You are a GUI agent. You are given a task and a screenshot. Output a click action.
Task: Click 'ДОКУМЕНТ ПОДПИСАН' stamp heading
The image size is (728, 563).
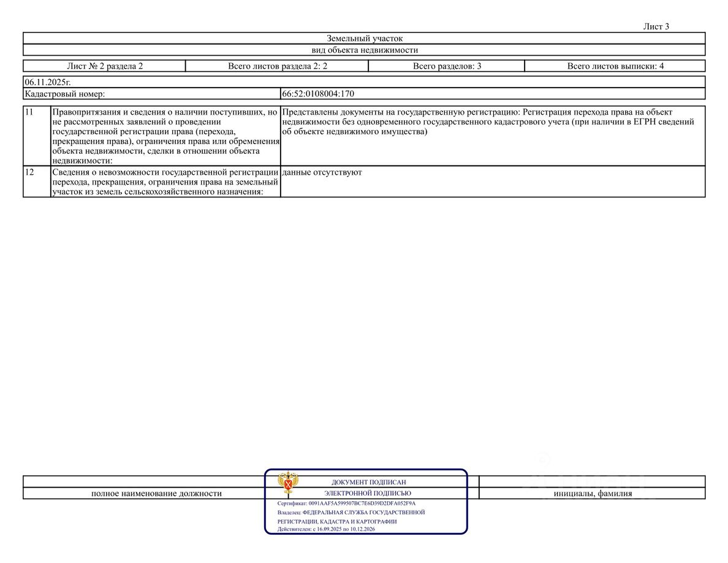coord(369,482)
